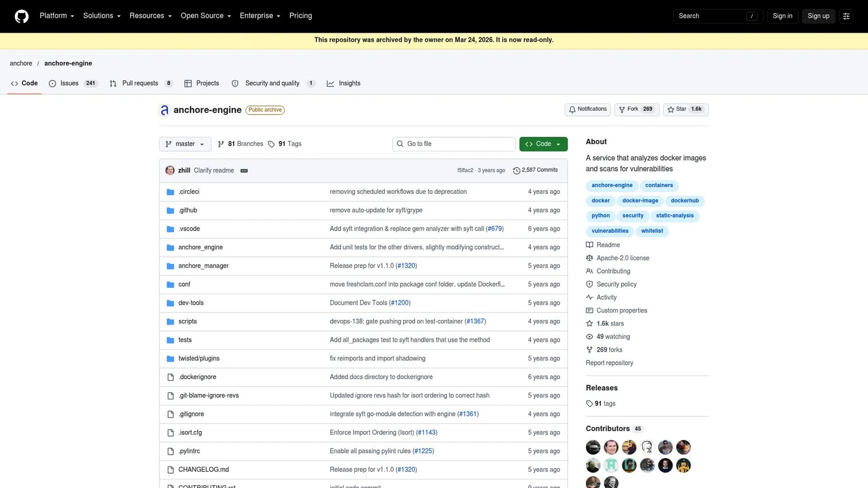Click the Search box in header

[718, 16]
